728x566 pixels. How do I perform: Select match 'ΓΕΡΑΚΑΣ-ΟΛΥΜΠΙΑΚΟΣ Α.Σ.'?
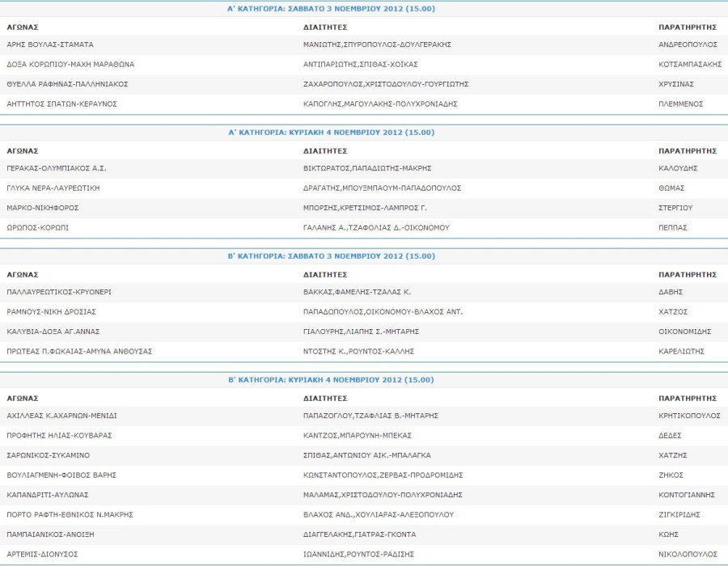tap(56, 168)
